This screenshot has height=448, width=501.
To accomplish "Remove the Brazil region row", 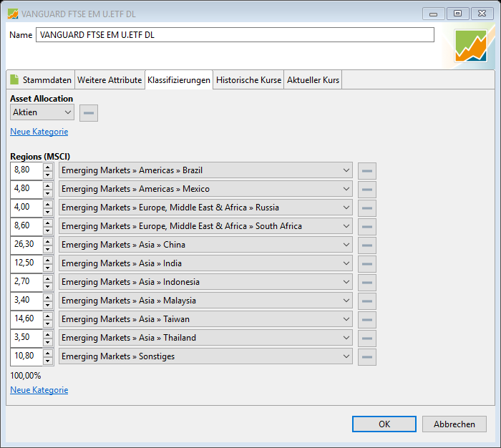I will click(366, 171).
